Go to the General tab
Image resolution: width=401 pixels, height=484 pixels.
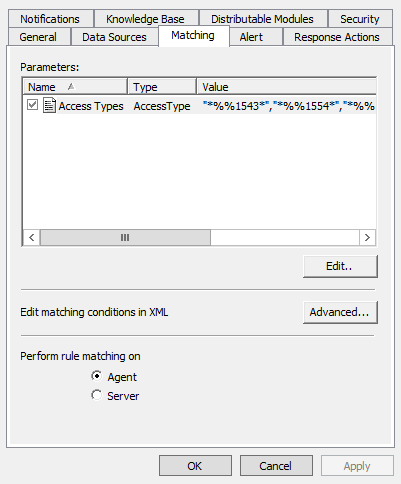38,37
